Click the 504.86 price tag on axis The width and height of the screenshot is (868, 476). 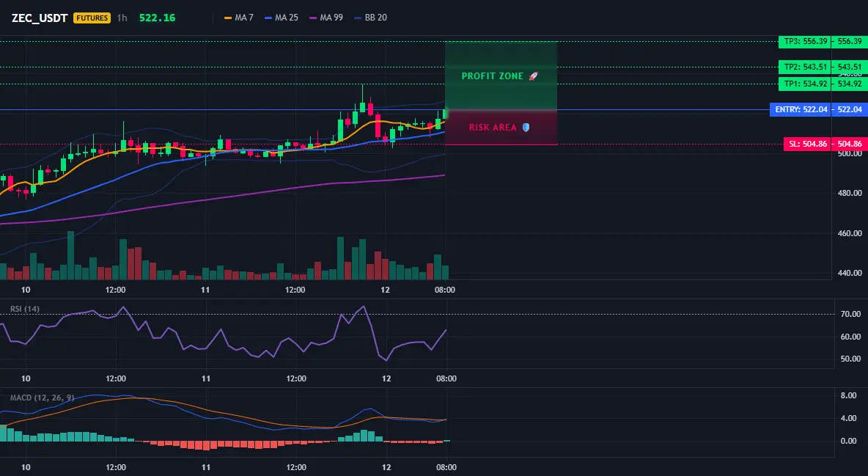coord(850,144)
